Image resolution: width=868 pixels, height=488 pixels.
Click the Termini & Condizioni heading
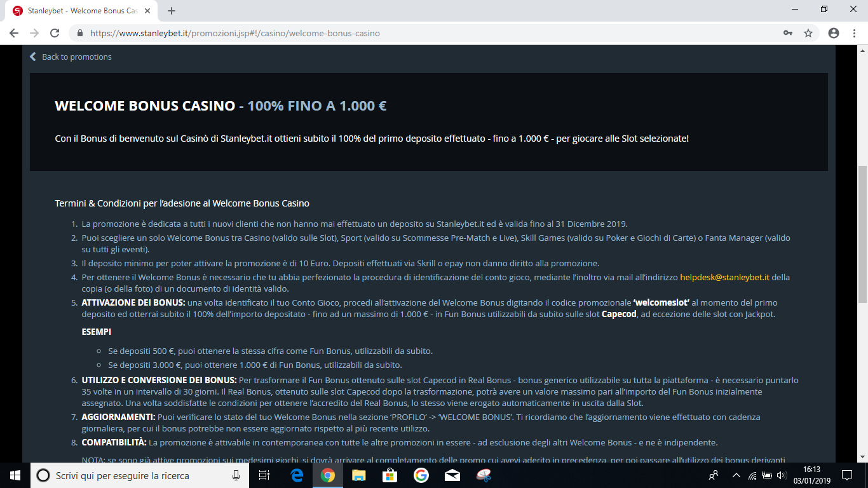[x=182, y=203]
